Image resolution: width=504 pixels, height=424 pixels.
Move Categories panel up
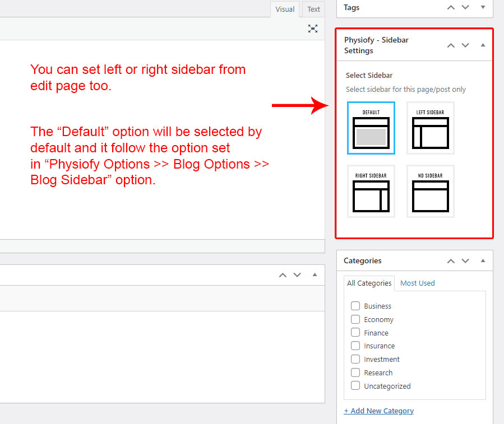(x=451, y=260)
